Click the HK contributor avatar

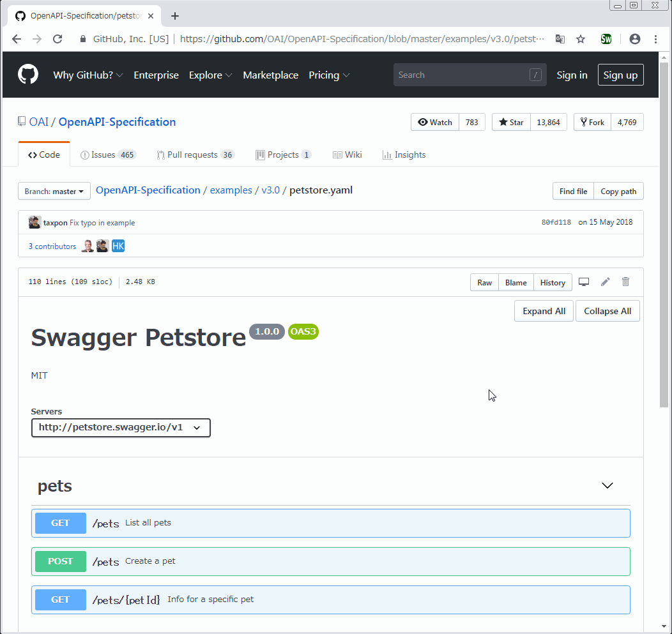coord(118,246)
